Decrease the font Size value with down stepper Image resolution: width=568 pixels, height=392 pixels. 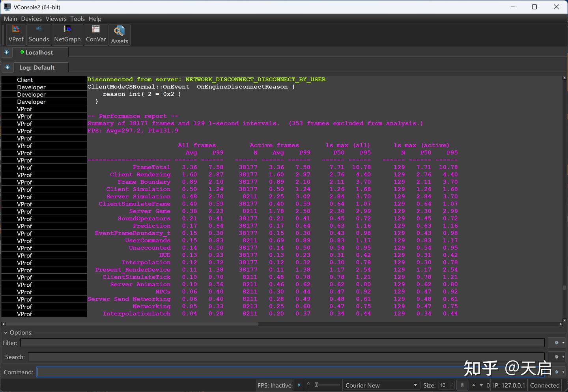tap(452, 388)
